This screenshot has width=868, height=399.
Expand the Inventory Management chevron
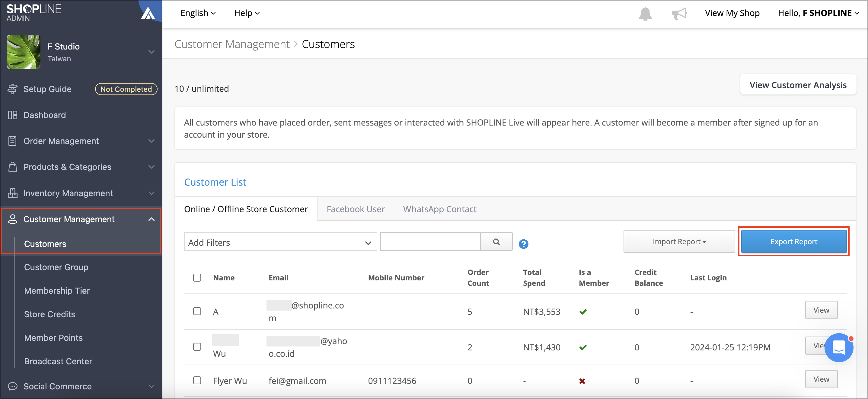152,193
